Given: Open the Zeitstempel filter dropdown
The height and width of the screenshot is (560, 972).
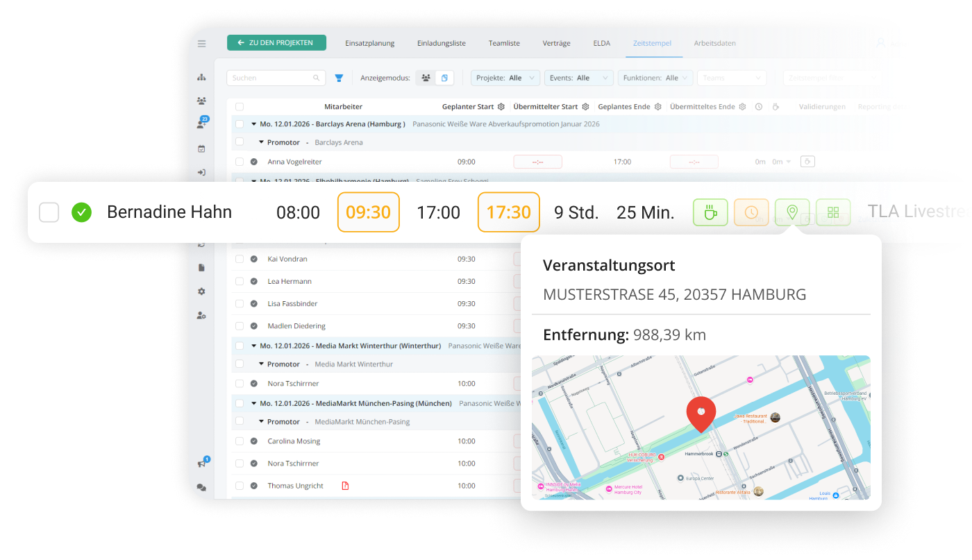Looking at the screenshot, I should [x=832, y=78].
